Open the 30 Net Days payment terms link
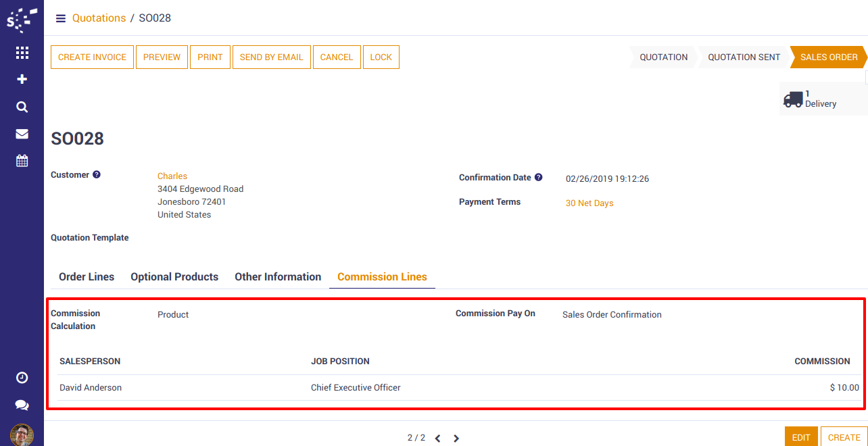This screenshot has width=868, height=446. point(589,203)
